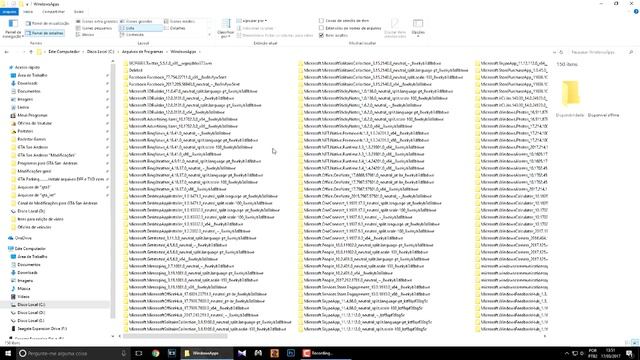Switch to the Início ribbon tab
Image resolution: width=640 pixels, height=360 pixels.
click(28, 12)
